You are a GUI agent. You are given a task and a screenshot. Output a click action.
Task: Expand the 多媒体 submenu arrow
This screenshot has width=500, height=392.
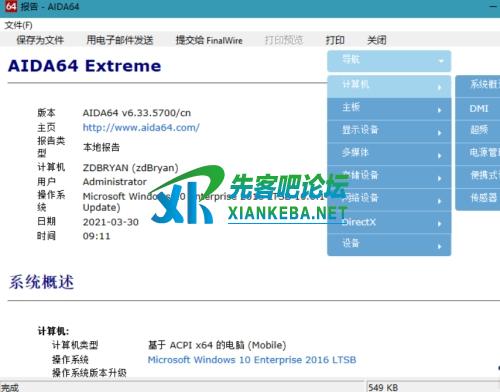pos(440,156)
